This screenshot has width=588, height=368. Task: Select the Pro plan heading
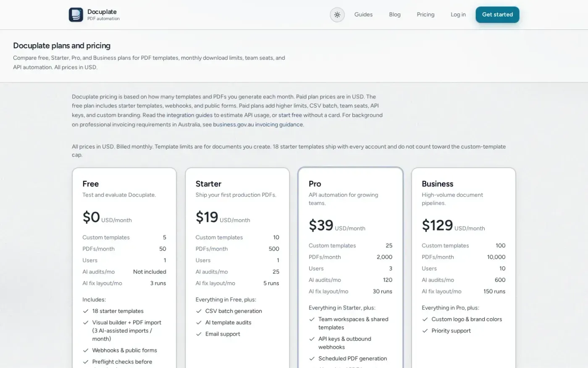pos(315,184)
